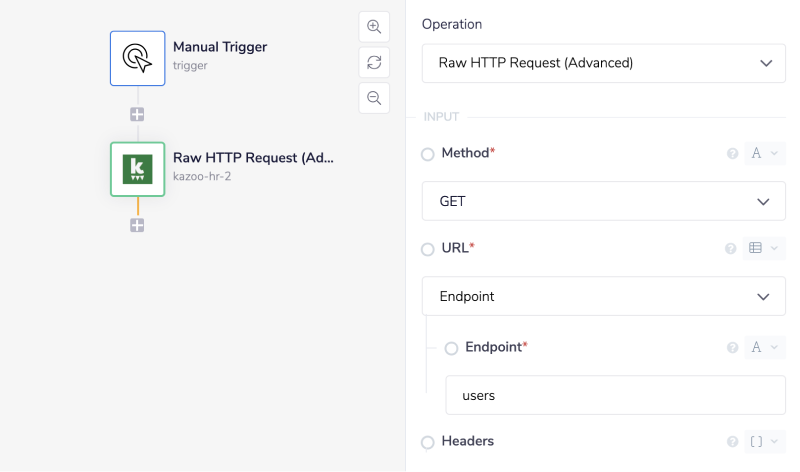Add step below Manual Trigger
Image resolution: width=800 pixels, height=472 pixels.
pyautogui.click(x=137, y=114)
